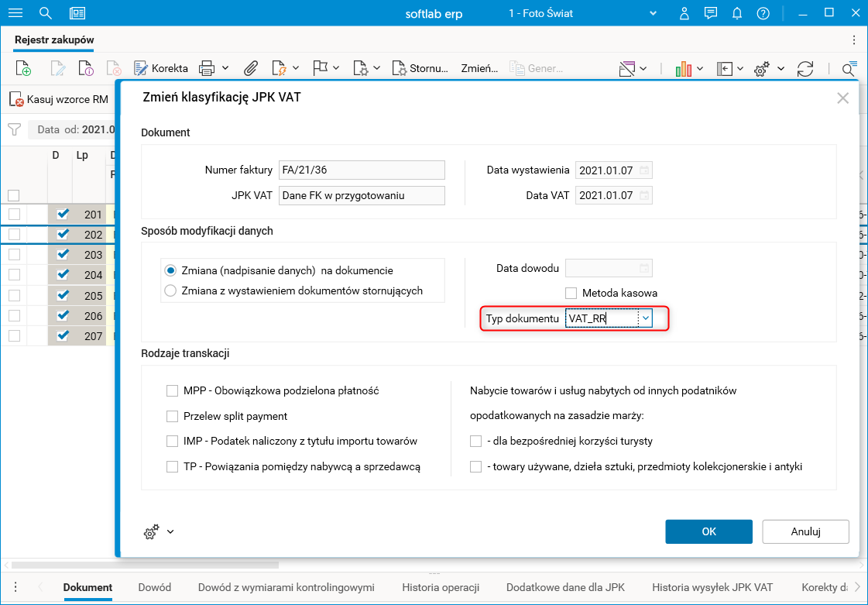Enable the Metoda kasowa checkbox
Image resolution: width=868 pixels, height=605 pixels.
point(571,293)
